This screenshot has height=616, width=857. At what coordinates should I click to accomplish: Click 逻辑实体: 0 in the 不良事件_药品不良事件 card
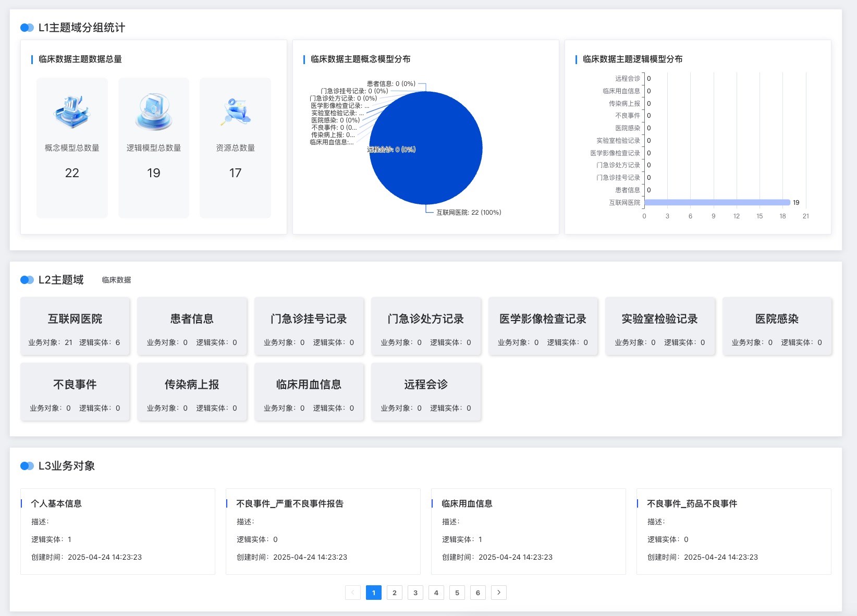tap(668, 539)
